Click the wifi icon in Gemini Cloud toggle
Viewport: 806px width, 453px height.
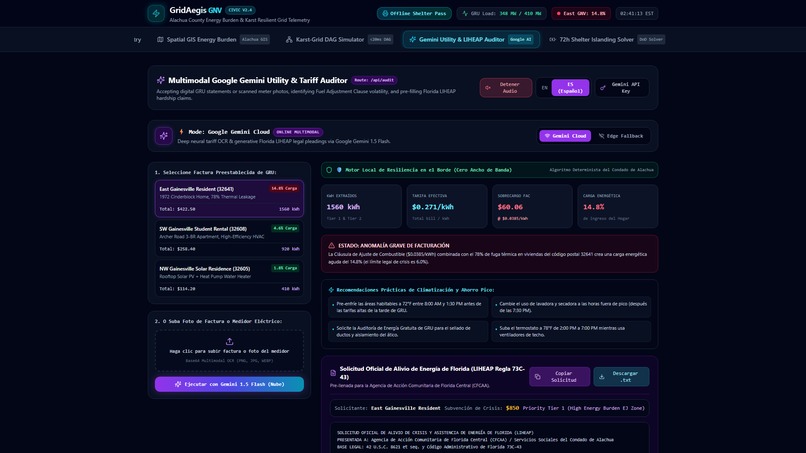tap(547, 136)
